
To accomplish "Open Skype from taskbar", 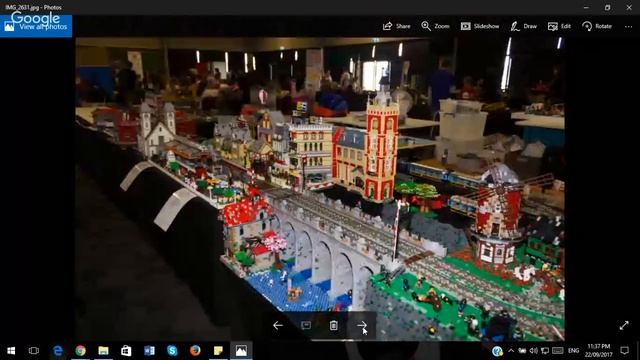I will click(172, 350).
